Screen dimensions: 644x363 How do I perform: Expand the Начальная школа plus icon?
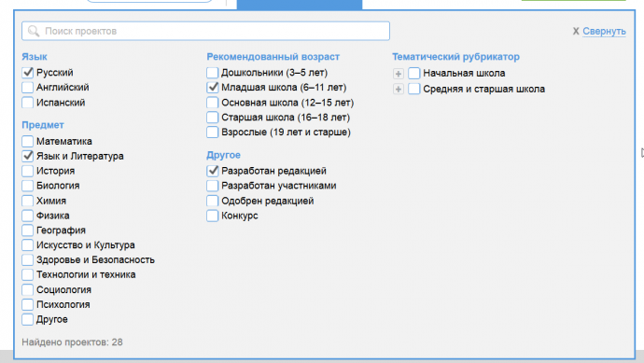398,74
